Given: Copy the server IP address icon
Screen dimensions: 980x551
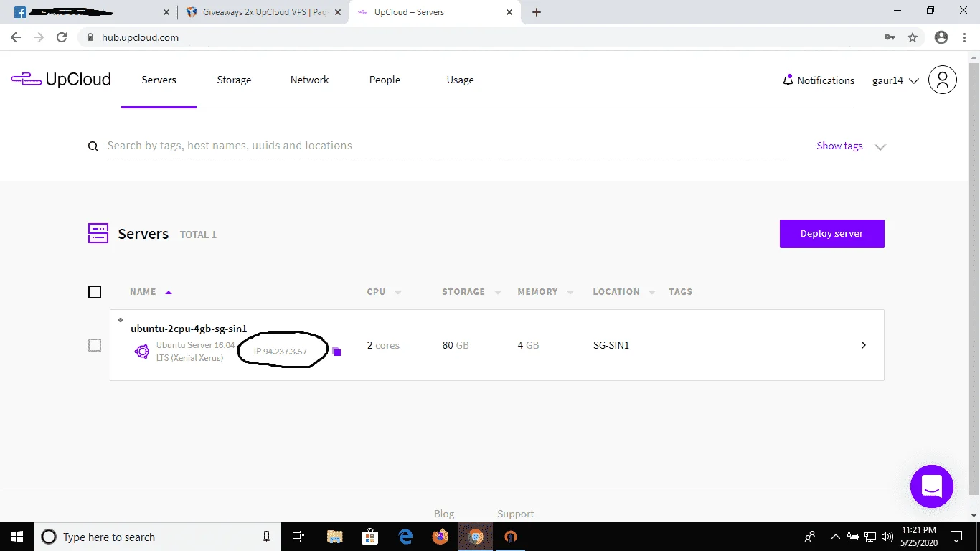Looking at the screenshot, I should [x=336, y=352].
